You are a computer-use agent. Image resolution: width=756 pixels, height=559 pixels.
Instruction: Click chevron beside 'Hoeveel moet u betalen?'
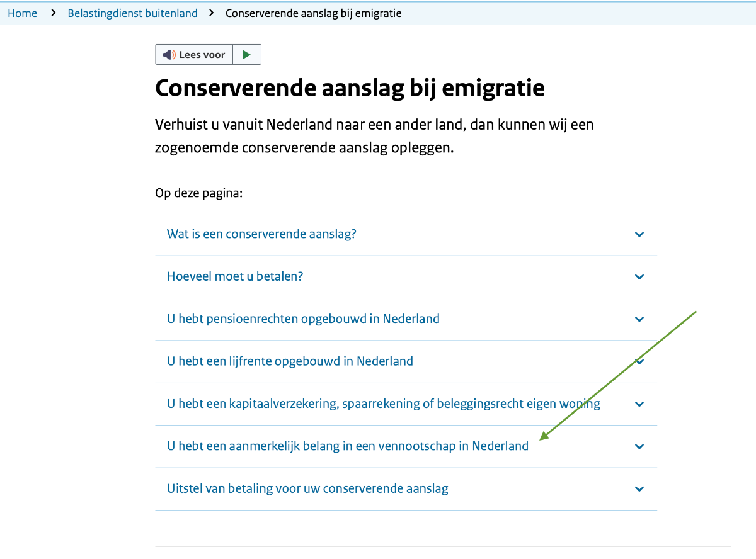click(639, 277)
